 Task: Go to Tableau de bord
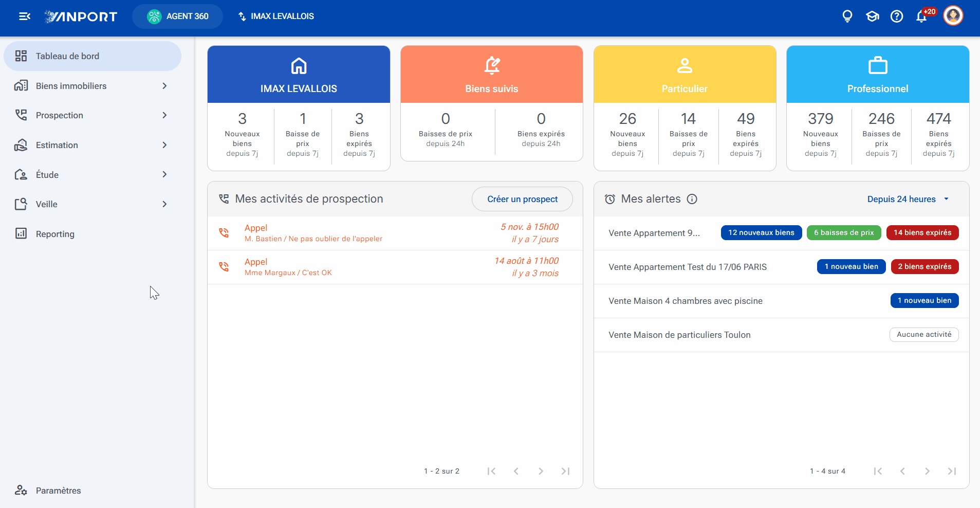(x=93, y=56)
